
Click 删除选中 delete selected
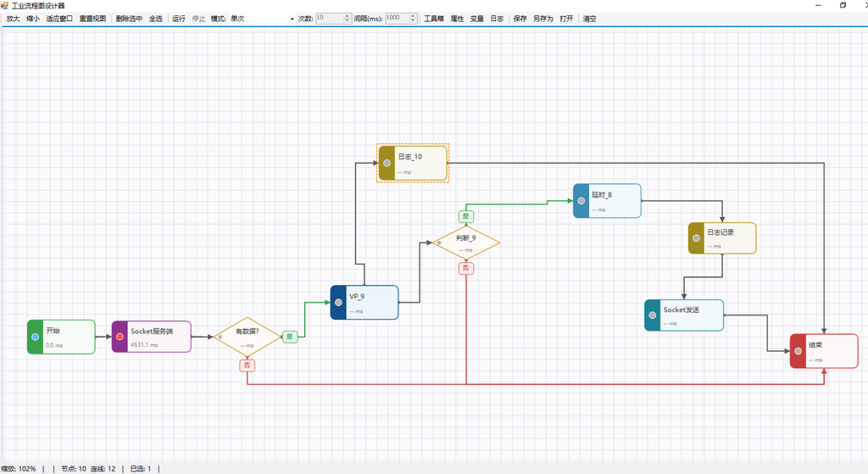(129, 19)
